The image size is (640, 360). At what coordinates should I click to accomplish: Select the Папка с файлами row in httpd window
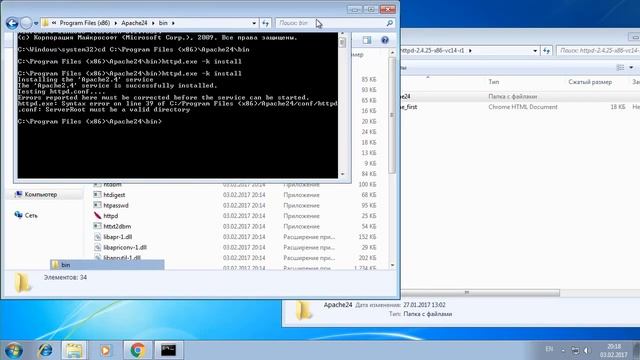(520, 97)
